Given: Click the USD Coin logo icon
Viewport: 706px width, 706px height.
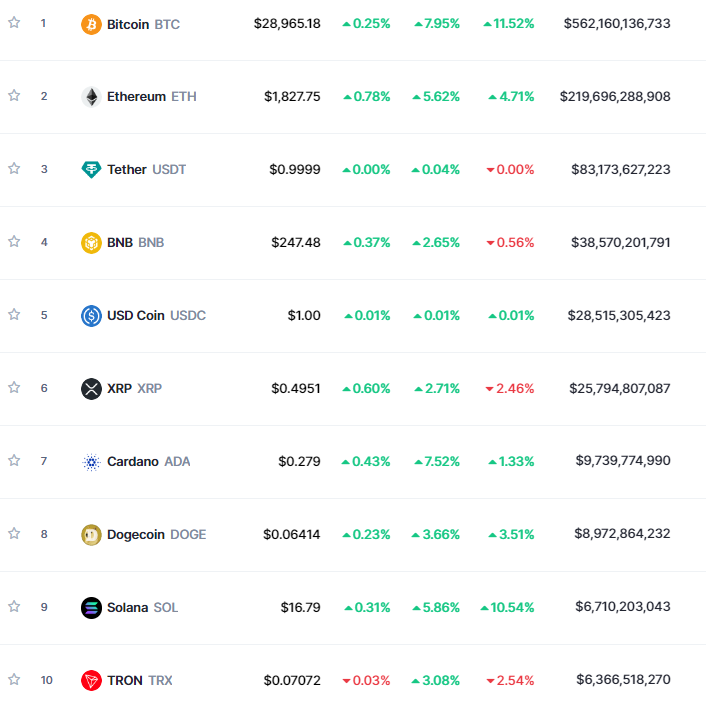Looking at the screenshot, I should (91, 315).
